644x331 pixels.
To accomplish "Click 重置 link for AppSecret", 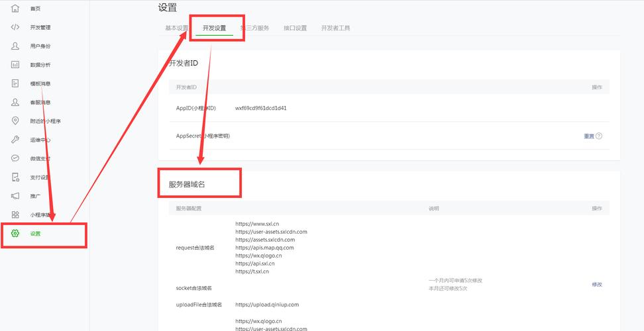I will click(589, 136).
